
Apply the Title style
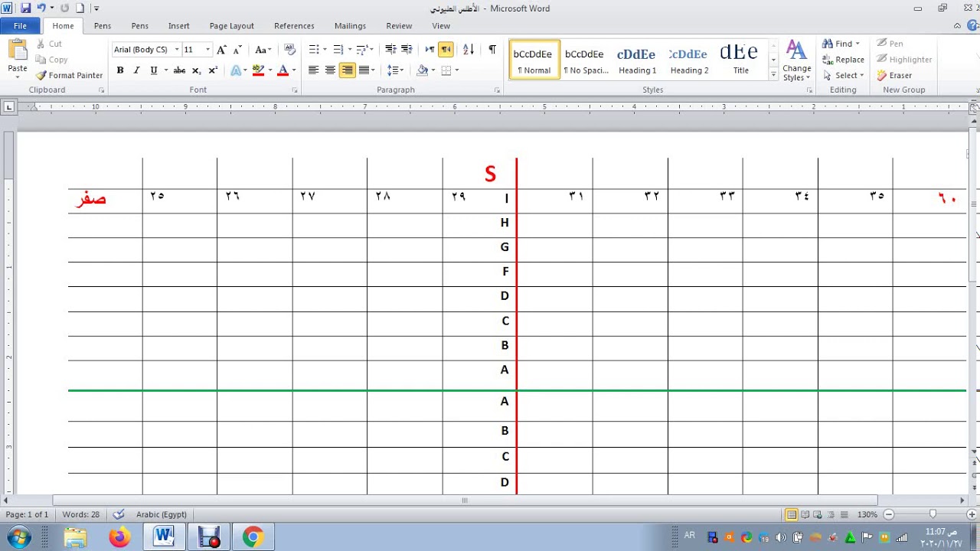point(740,60)
